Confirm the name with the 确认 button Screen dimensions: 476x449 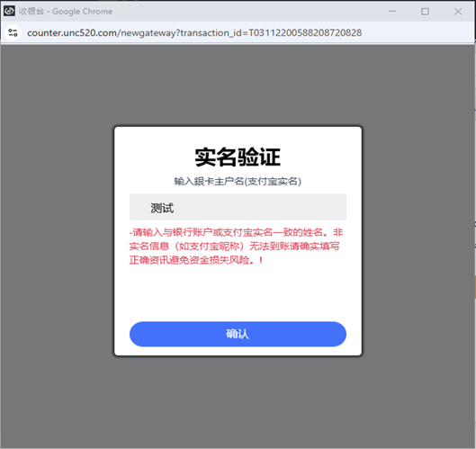coord(238,334)
